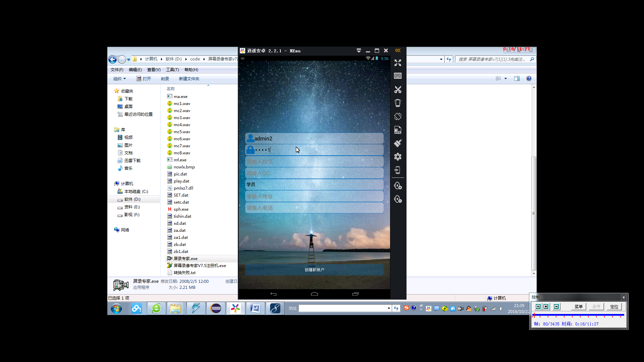The height and width of the screenshot is (362, 644).
Task: Click the 创建新账户 button
Action: coord(314,270)
